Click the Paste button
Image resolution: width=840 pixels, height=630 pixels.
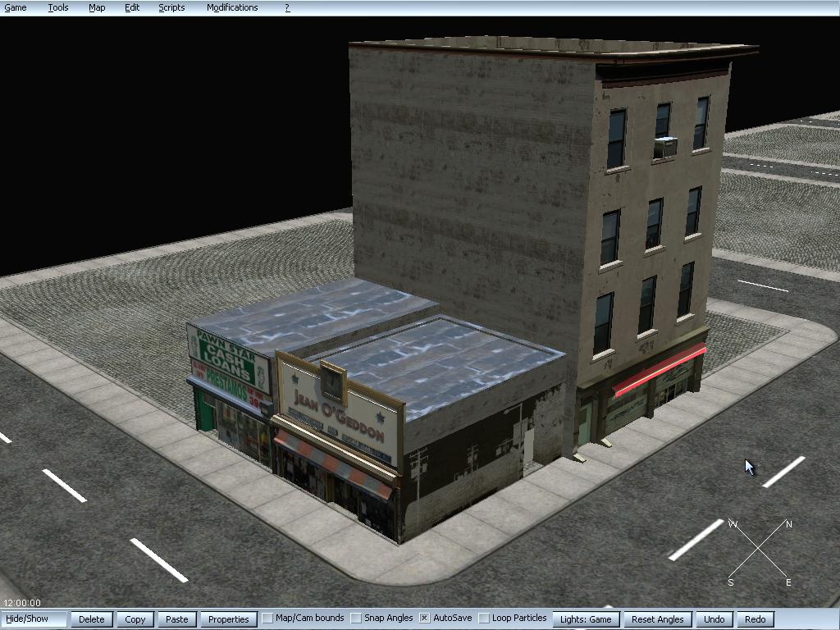pos(177,619)
